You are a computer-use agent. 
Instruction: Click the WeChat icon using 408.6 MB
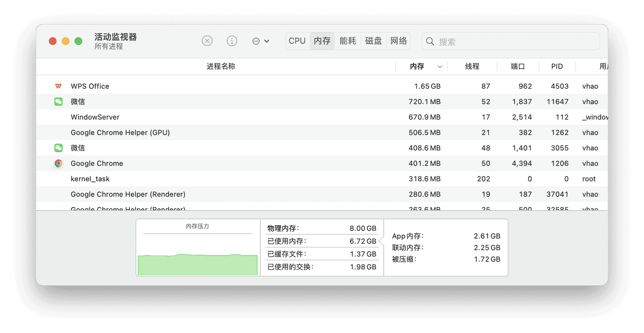click(x=58, y=148)
